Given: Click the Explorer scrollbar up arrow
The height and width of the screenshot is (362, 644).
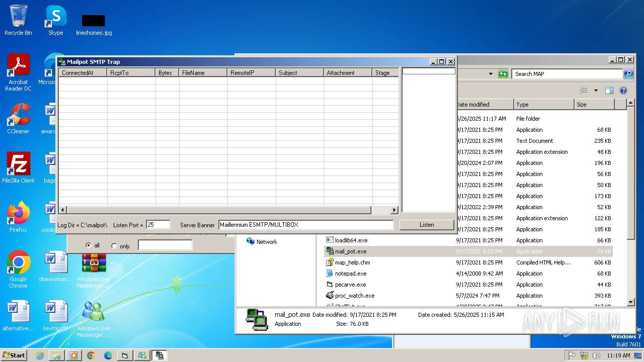Looking at the screenshot, I should coord(631,103).
